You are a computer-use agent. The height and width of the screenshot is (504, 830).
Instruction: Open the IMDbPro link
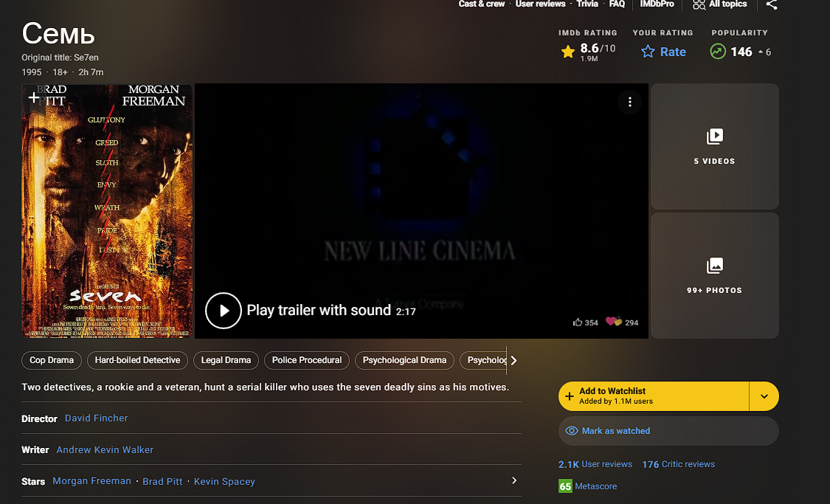(x=657, y=4)
